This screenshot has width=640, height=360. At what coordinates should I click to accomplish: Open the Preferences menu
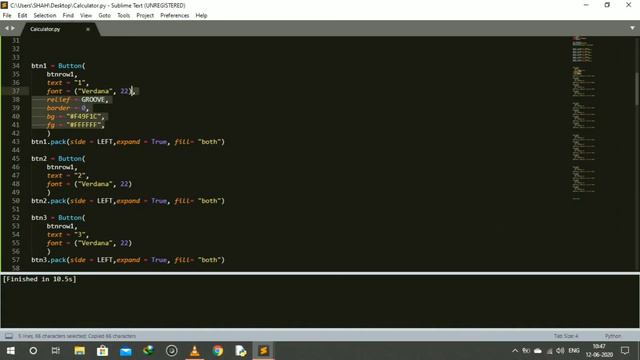pos(175,16)
